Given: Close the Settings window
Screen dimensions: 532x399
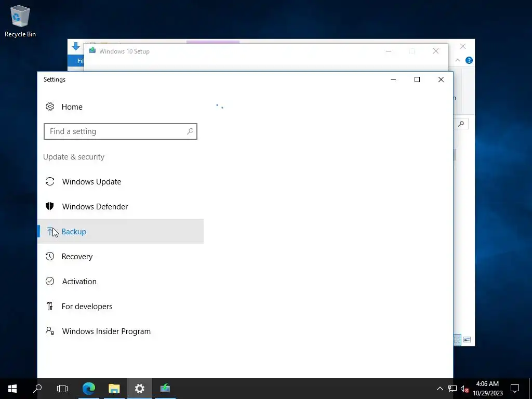Looking at the screenshot, I should [441, 79].
